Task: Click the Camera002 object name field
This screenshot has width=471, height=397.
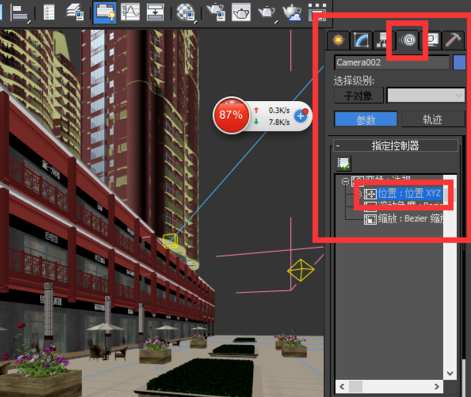Action: (392, 63)
